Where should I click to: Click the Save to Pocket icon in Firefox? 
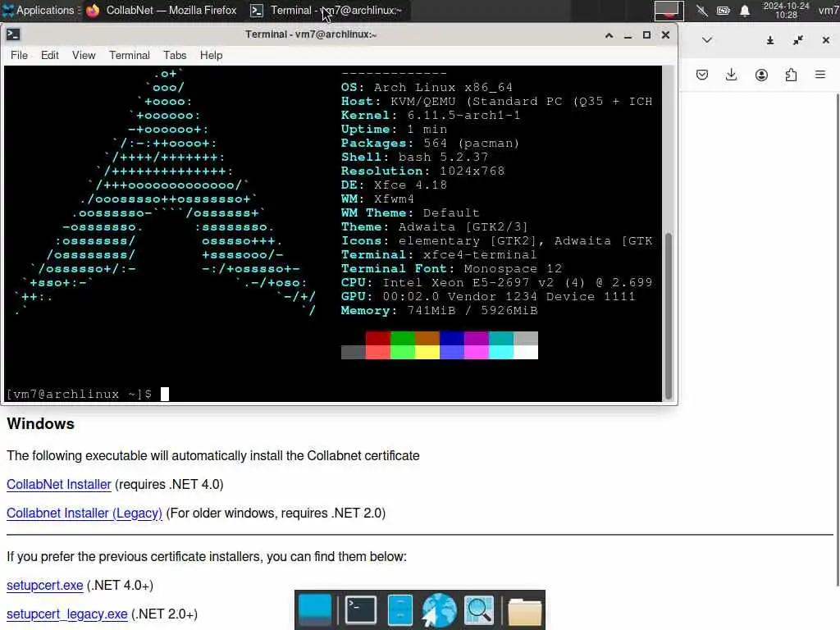coord(702,75)
